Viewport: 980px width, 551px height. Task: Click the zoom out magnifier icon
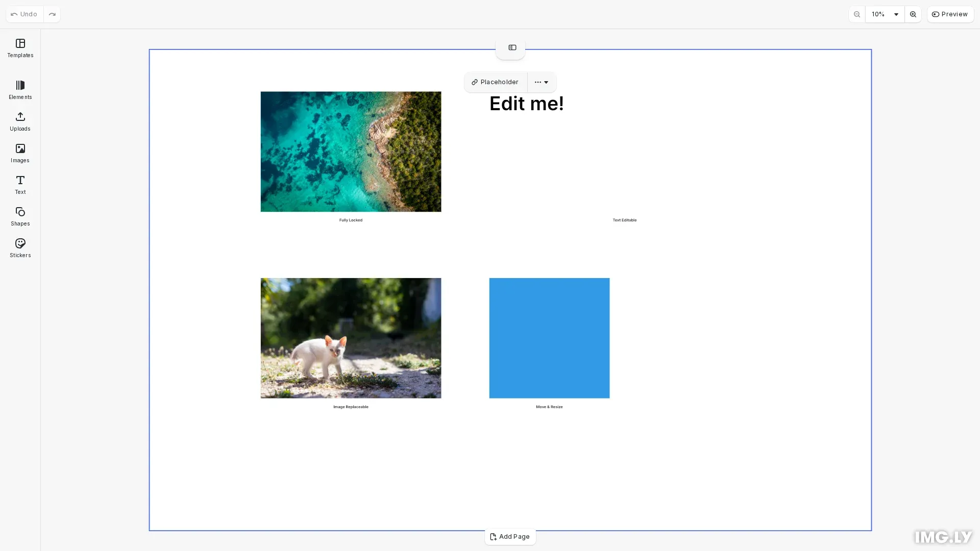coord(857,14)
